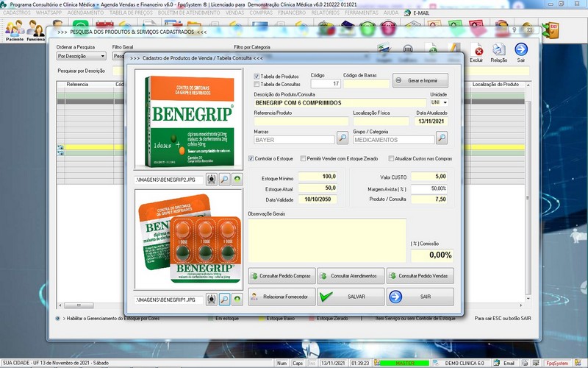The width and height of the screenshot is (588, 368).
Task: Click the Relação printer icon in search window
Action: 499,53
